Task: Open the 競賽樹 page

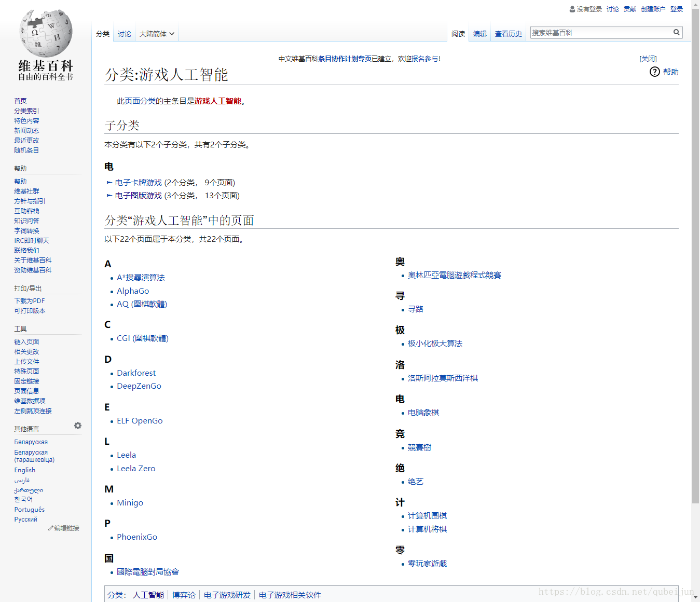Action: pos(419,447)
